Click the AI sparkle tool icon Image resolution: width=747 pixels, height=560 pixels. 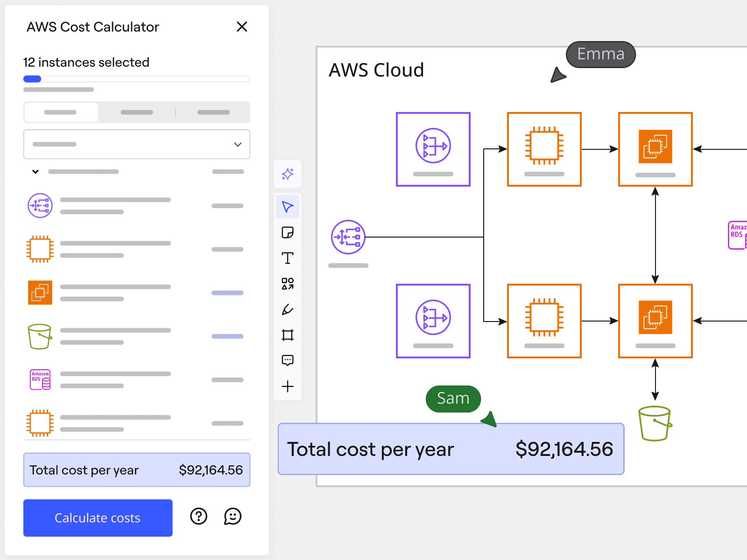click(x=288, y=174)
